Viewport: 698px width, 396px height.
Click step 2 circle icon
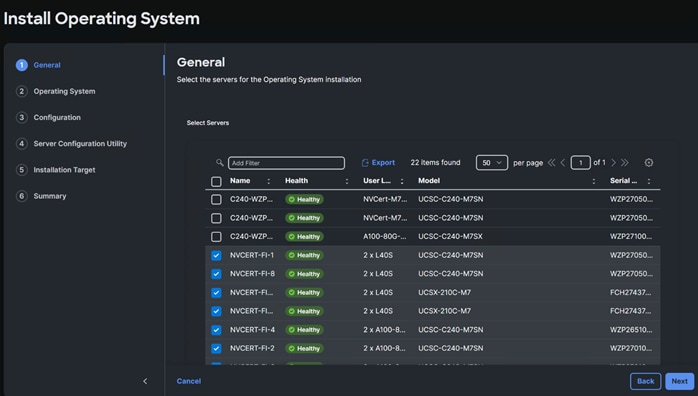21,91
